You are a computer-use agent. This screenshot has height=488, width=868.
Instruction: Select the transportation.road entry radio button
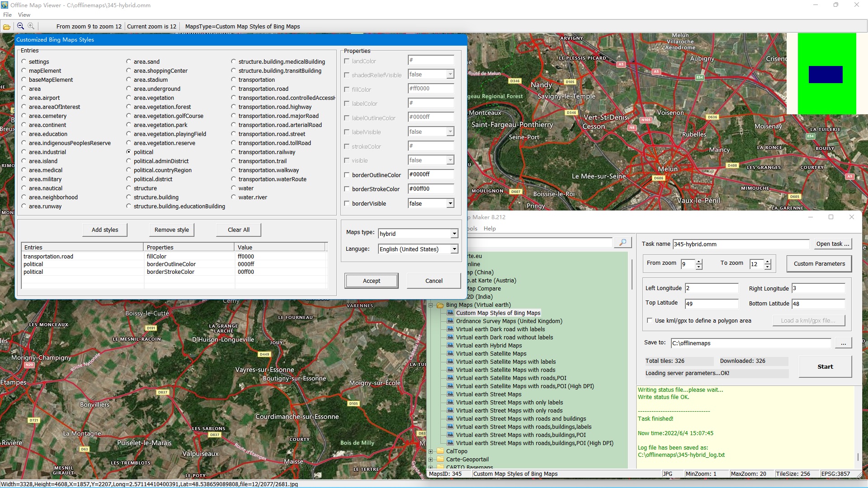pyautogui.click(x=234, y=89)
